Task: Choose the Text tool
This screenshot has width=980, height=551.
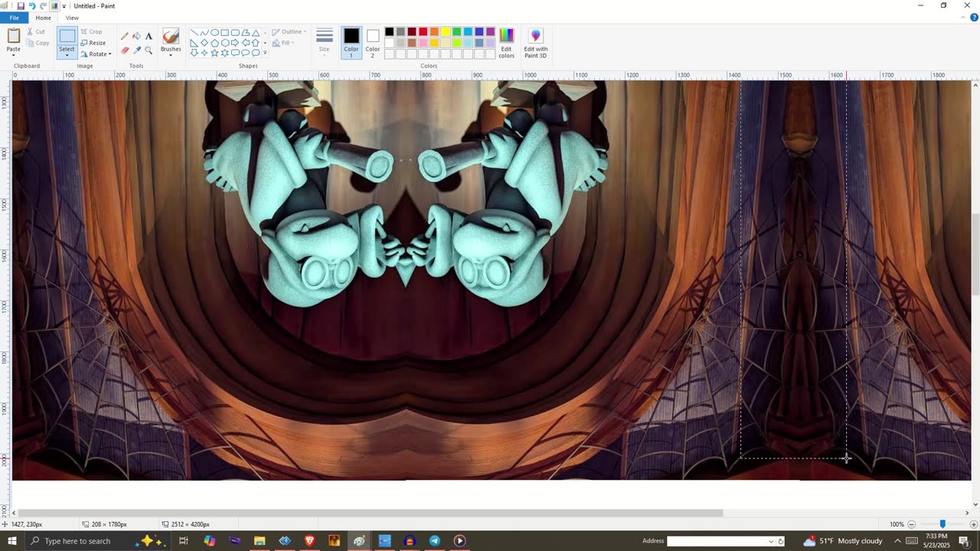Action: pyautogui.click(x=149, y=36)
